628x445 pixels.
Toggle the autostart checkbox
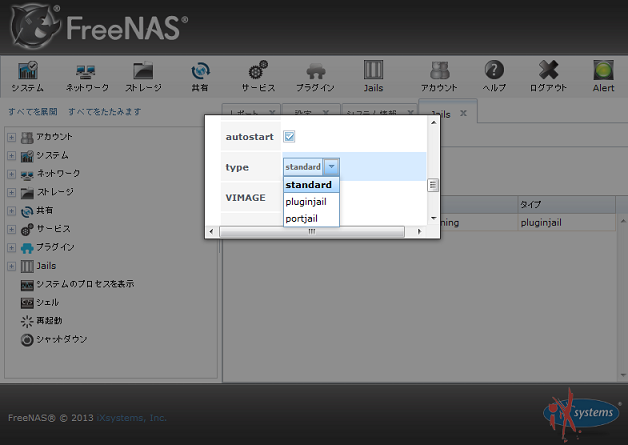(289, 137)
